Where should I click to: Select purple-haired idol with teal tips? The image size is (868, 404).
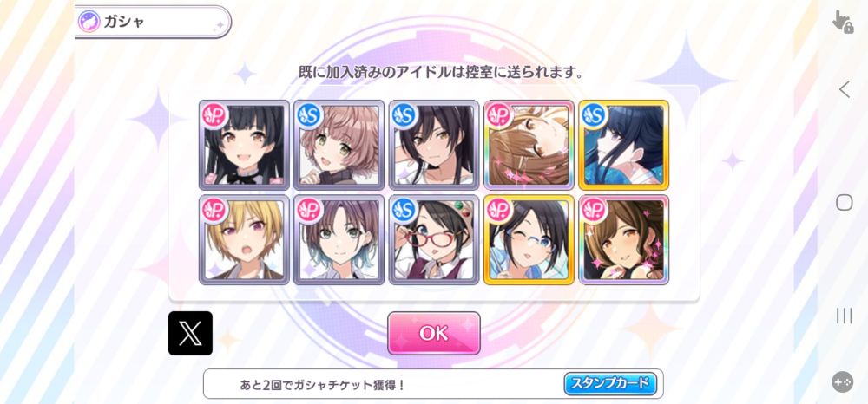339,240
